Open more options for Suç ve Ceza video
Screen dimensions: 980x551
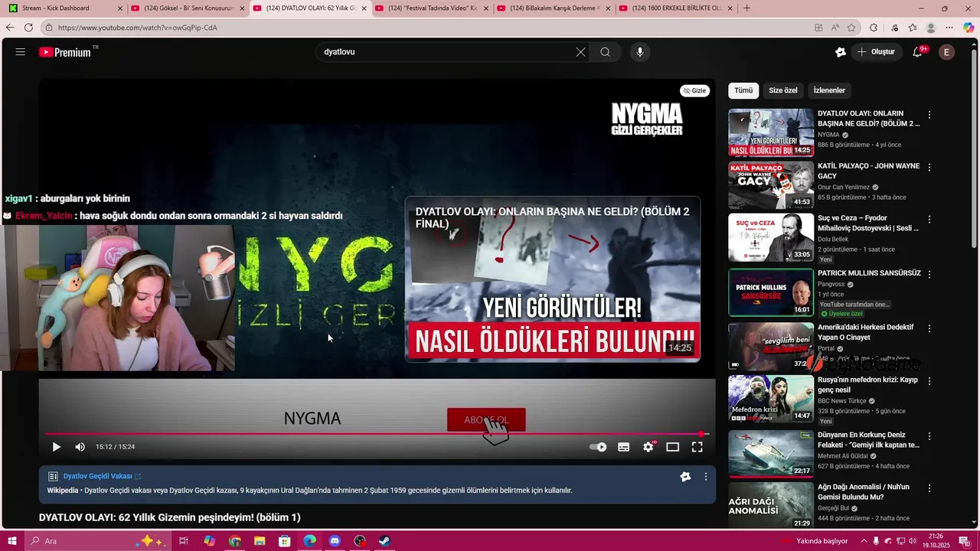click(929, 219)
